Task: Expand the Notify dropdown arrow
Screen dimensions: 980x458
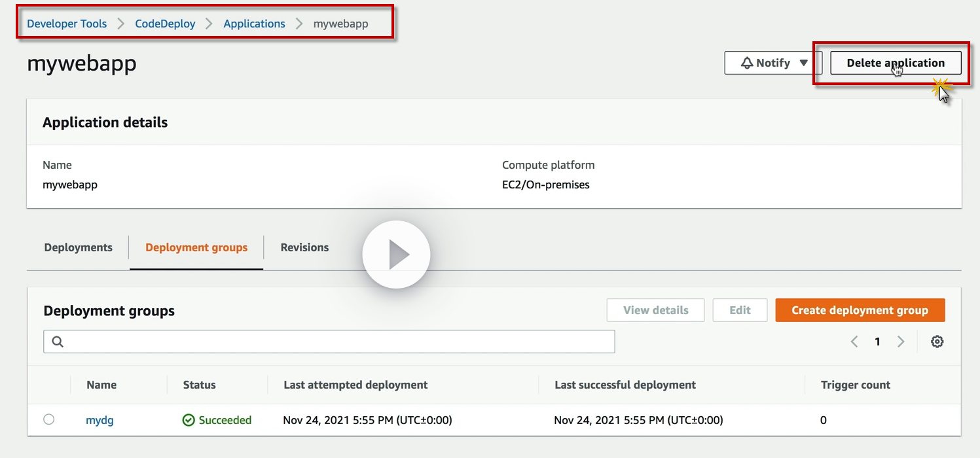Action: (804, 63)
